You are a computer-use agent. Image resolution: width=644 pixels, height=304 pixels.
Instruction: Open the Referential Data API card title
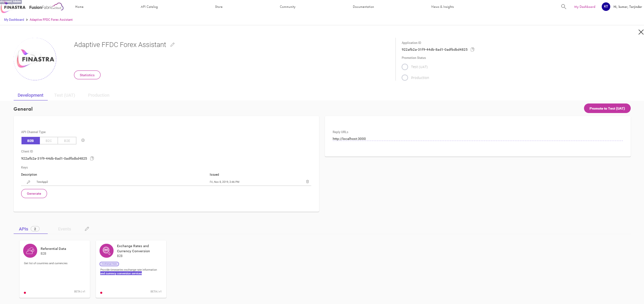coord(54,249)
